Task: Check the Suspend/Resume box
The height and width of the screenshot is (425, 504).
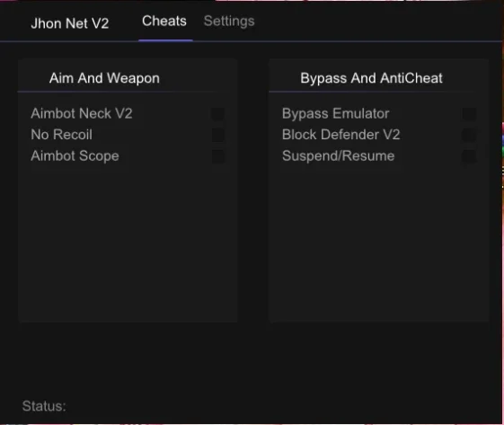Action: pos(469,156)
